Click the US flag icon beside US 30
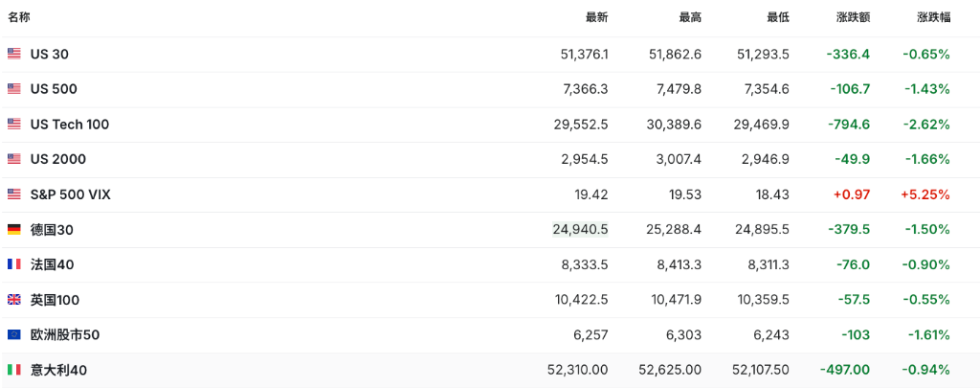This screenshot has height=388, width=980. [13, 54]
